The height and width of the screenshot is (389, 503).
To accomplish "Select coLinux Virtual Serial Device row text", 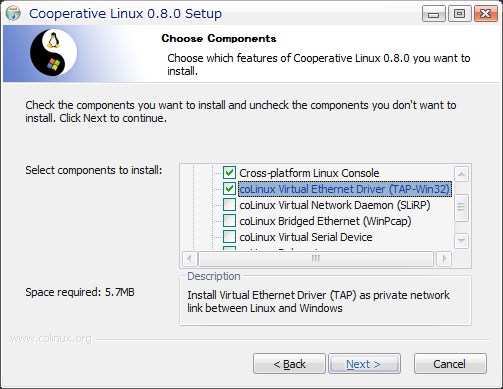I will 306,237.
